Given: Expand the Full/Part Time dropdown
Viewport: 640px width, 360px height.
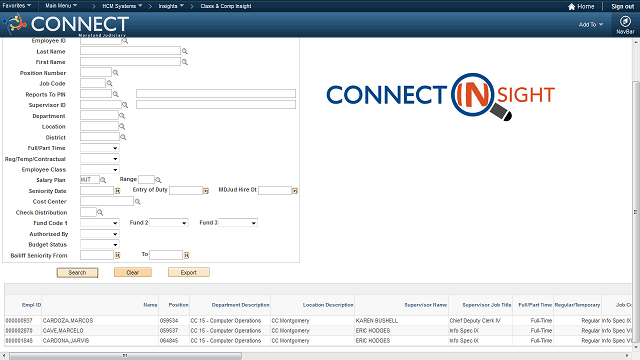Looking at the screenshot, I should coord(100,148).
